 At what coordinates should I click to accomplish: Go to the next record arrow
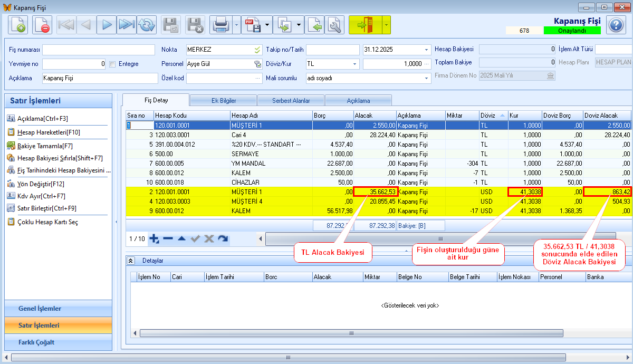pos(107,25)
